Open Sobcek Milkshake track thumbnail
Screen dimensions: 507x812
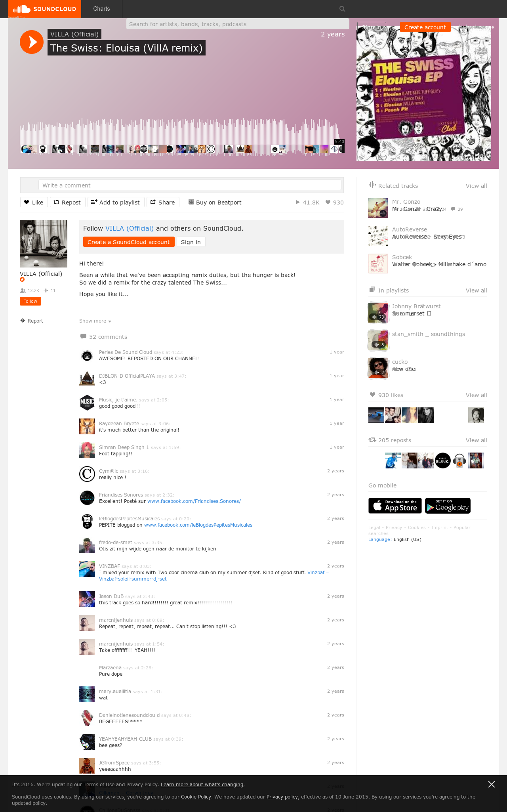click(x=378, y=264)
